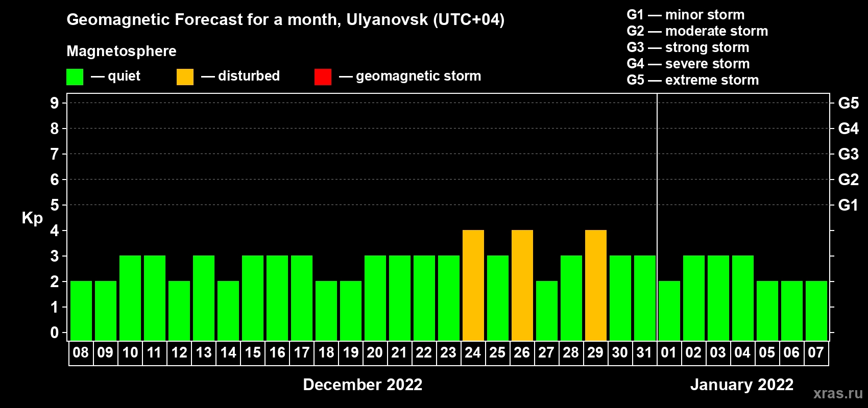Viewport: 868px width, 408px height.
Task: Select the orange bar for December 29
Action: [x=596, y=285]
